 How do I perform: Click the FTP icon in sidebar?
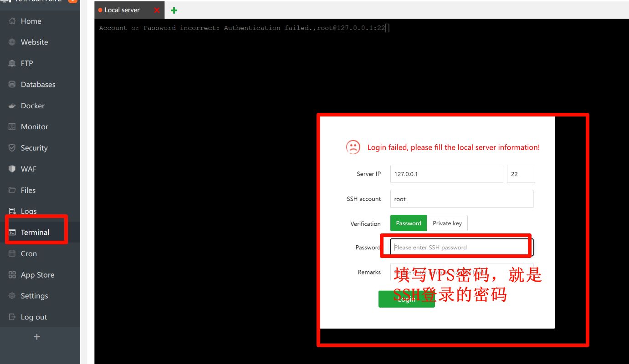pyautogui.click(x=12, y=63)
